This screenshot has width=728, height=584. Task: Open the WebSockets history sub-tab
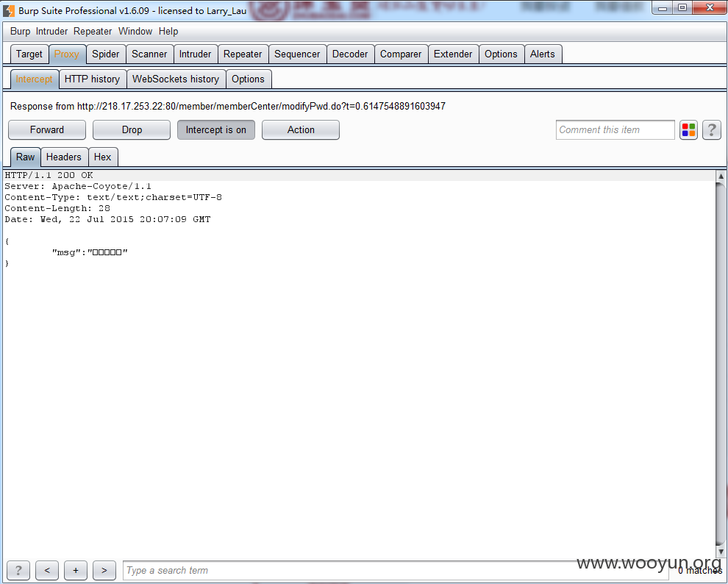pos(176,79)
